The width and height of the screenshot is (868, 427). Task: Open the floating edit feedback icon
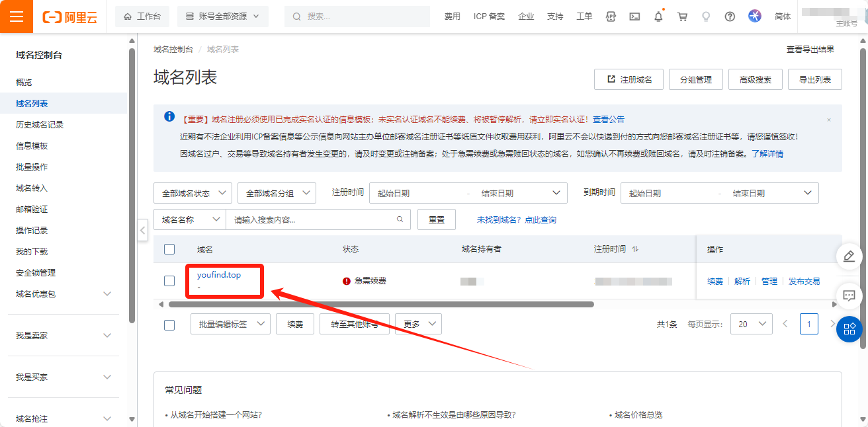coord(849,256)
